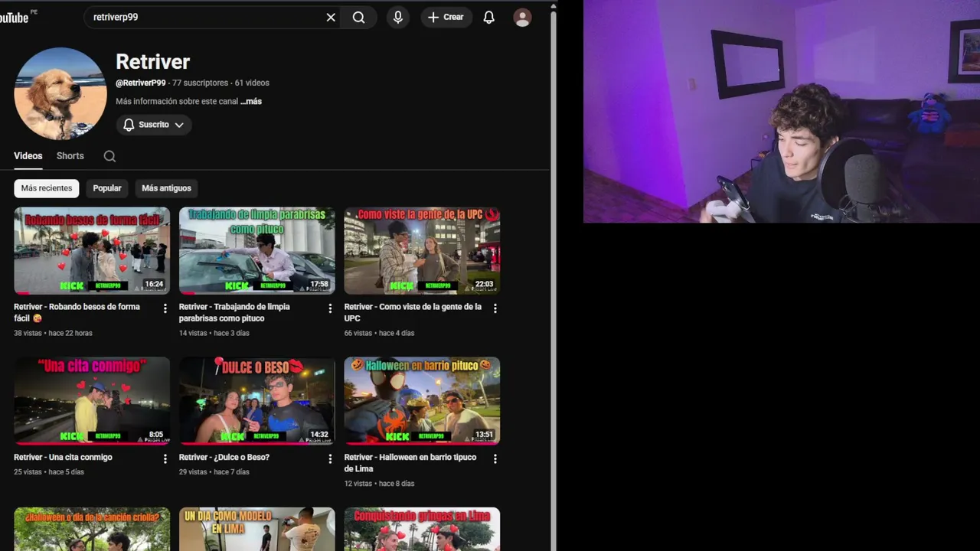Open the account avatar menu
The height and width of the screenshot is (551, 980).
click(x=522, y=18)
